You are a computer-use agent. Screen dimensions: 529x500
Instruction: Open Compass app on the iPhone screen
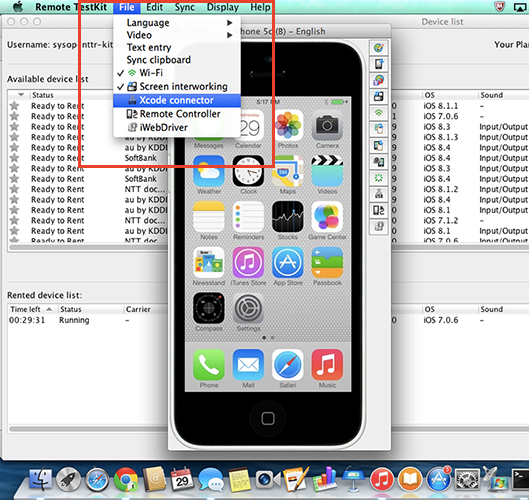tap(209, 308)
